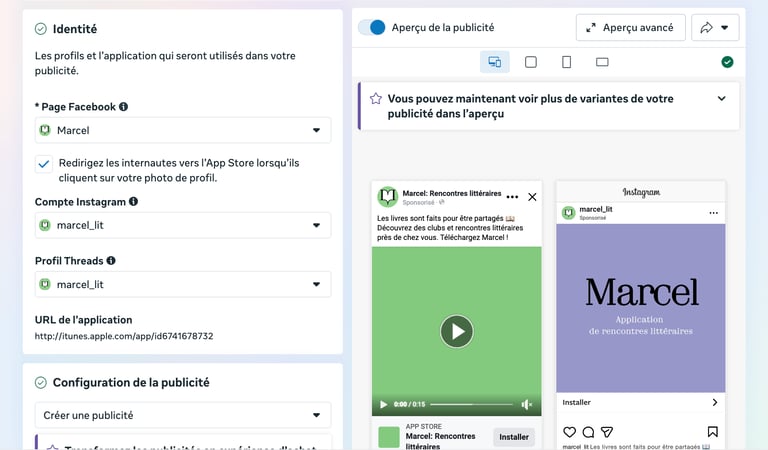Click the marcel_lit avatar in Instagram preview
This screenshot has width=768, height=450.
point(568,213)
